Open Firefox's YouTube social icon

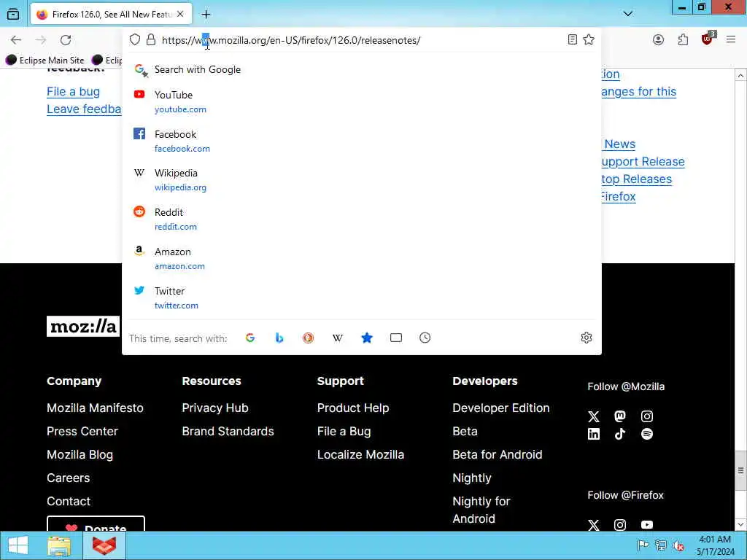[646, 525]
